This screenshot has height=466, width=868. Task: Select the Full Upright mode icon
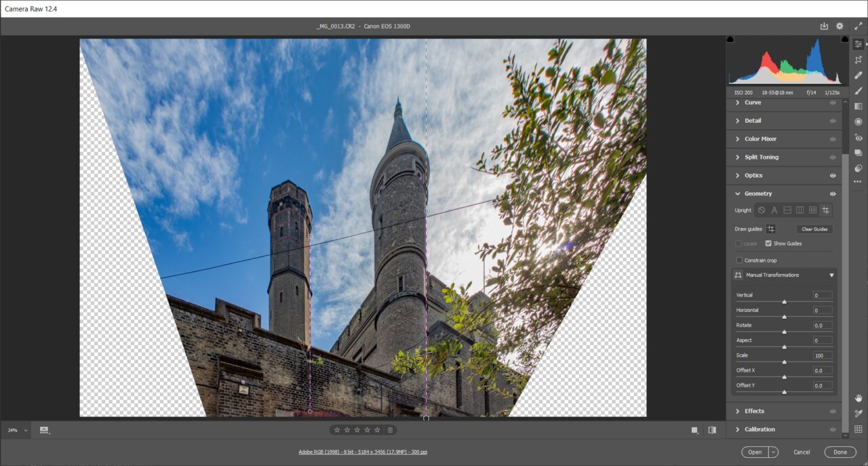(x=812, y=210)
